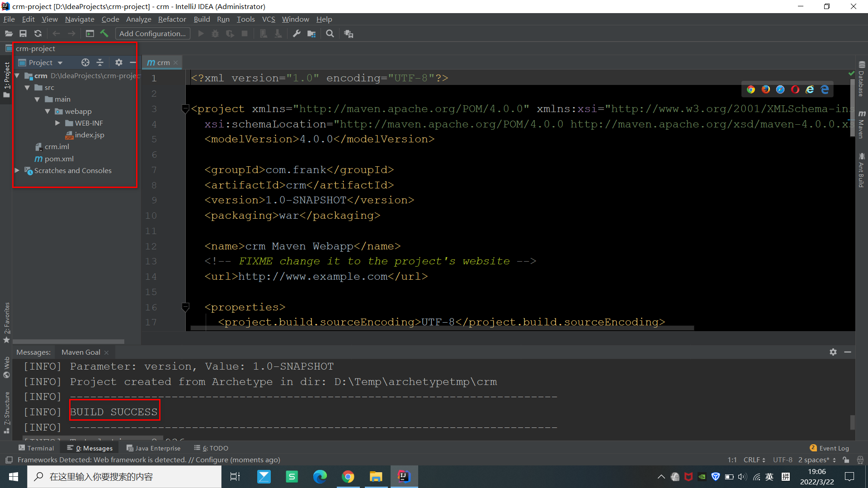
Task: Click the Settings wrench icon in toolbar
Action: click(x=297, y=33)
